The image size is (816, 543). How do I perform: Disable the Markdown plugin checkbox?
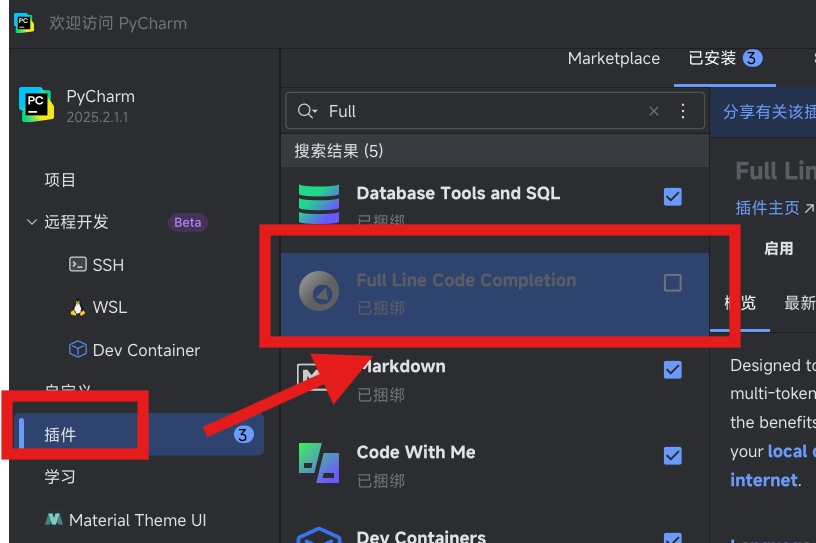point(673,370)
